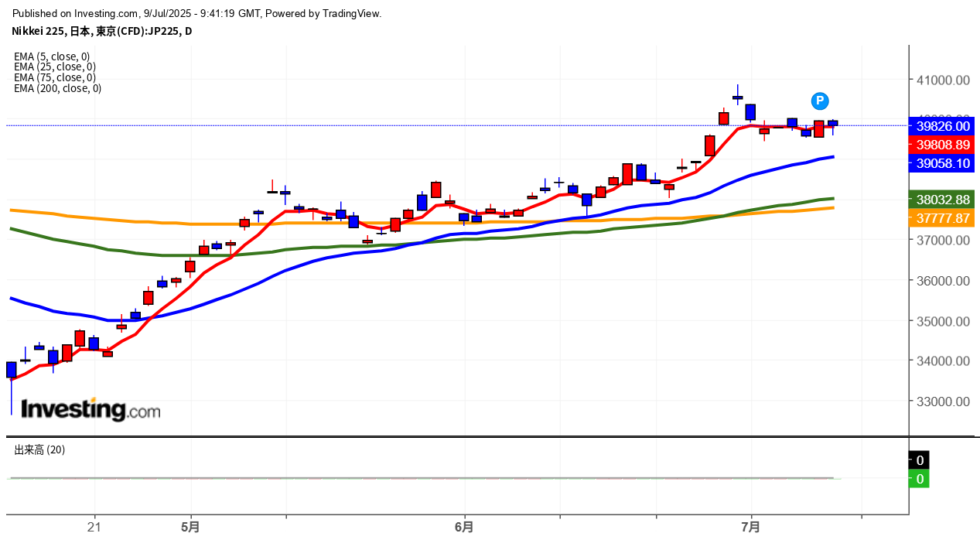
Task: Click the red 39808.89 EMA value label
Action: click(x=942, y=144)
